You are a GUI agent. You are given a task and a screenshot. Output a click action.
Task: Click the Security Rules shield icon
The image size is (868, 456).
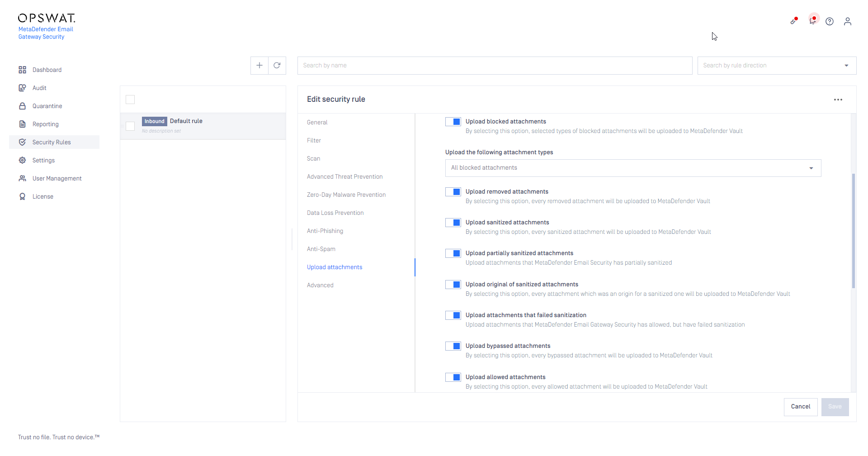[x=22, y=142]
